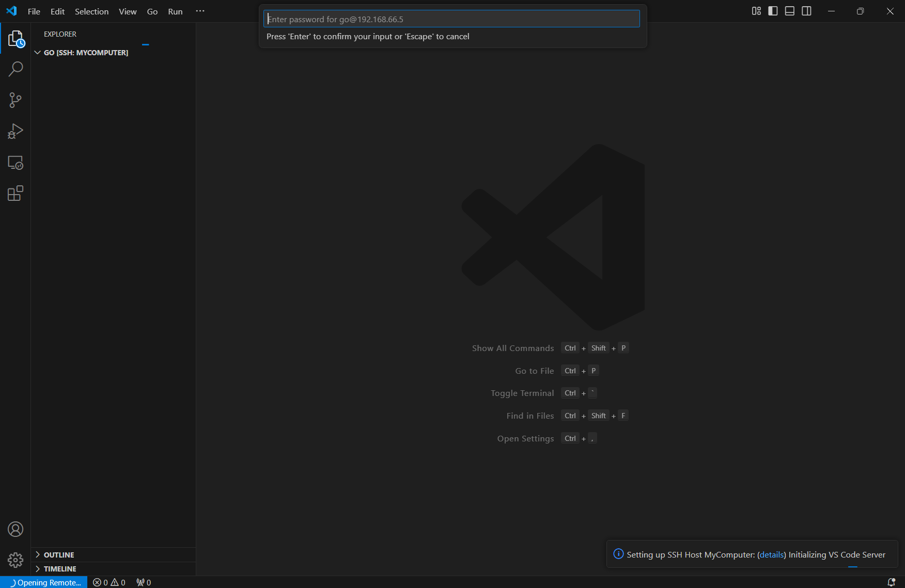Open the View menu
The width and height of the screenshot is (905, 588).
(128, 11)
